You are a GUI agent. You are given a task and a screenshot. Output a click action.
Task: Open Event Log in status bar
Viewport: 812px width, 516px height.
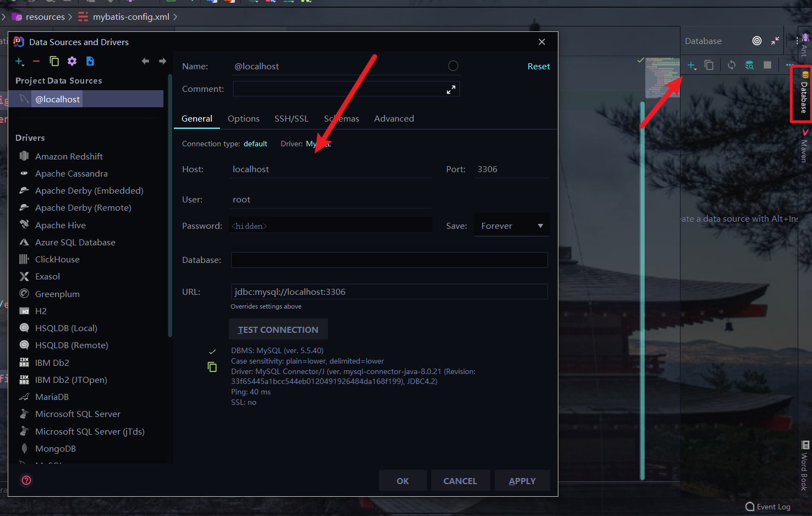[x=768, y=507]
